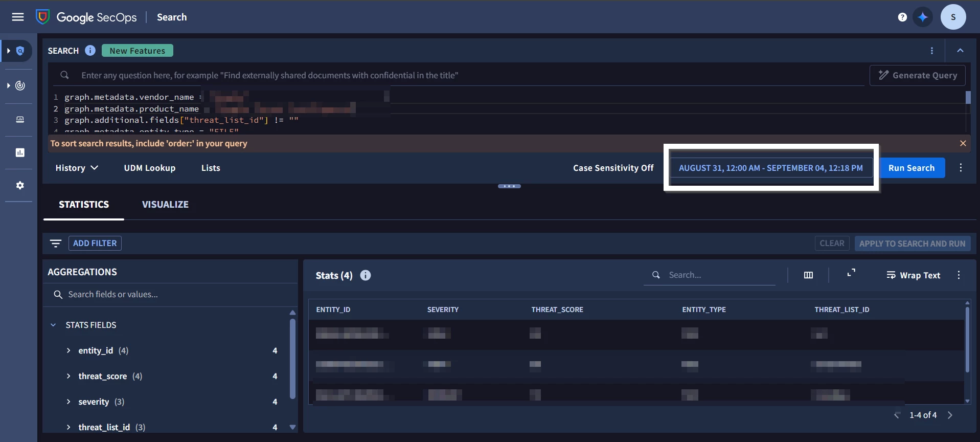Expand the entity_id aggregation field
Viewport: 980px width, 442px height.
(x=69, y=350)
